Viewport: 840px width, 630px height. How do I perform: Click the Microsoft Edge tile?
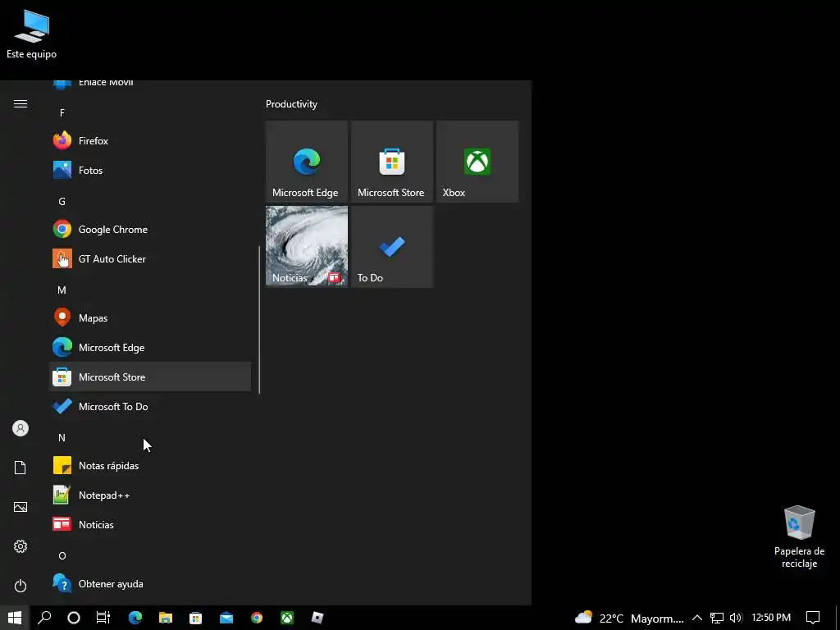(x=307, y=162)
